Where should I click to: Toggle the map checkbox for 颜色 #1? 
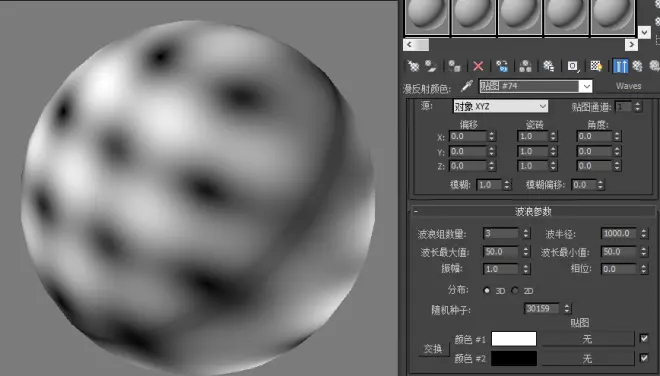(644, 338)
